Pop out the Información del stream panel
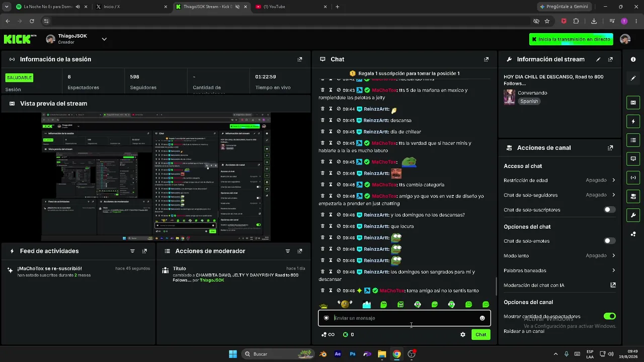The image size is (644, 362). (x=610, y=59)
